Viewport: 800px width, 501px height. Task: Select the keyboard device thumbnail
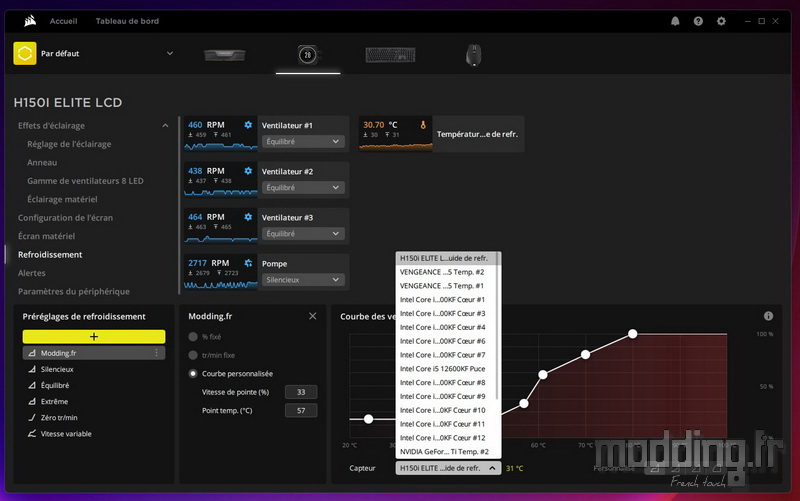(x=390, y=55)
